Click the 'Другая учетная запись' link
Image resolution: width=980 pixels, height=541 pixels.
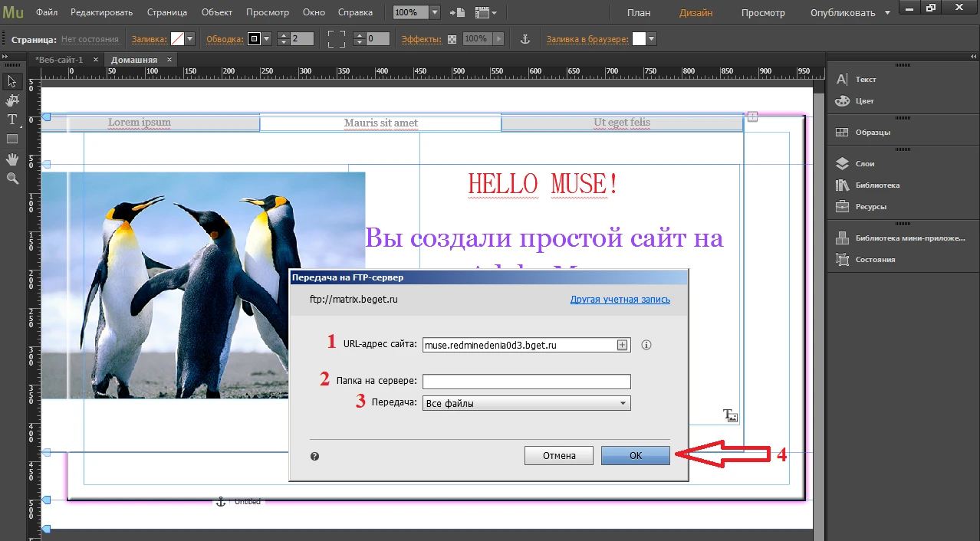[x=620, y=300]
